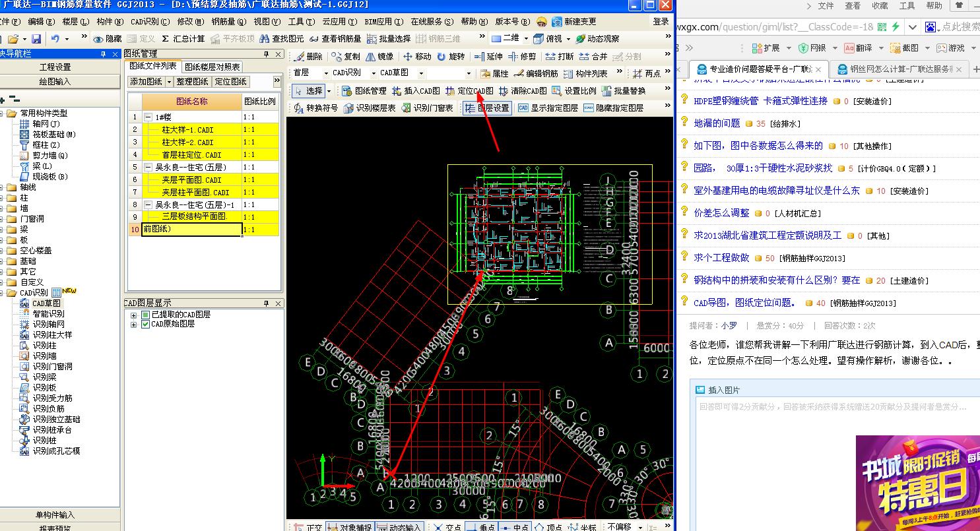The image size is (980, 531).
Task: Open the 批量替换 batch replace tool
Action: click(624, 91)
